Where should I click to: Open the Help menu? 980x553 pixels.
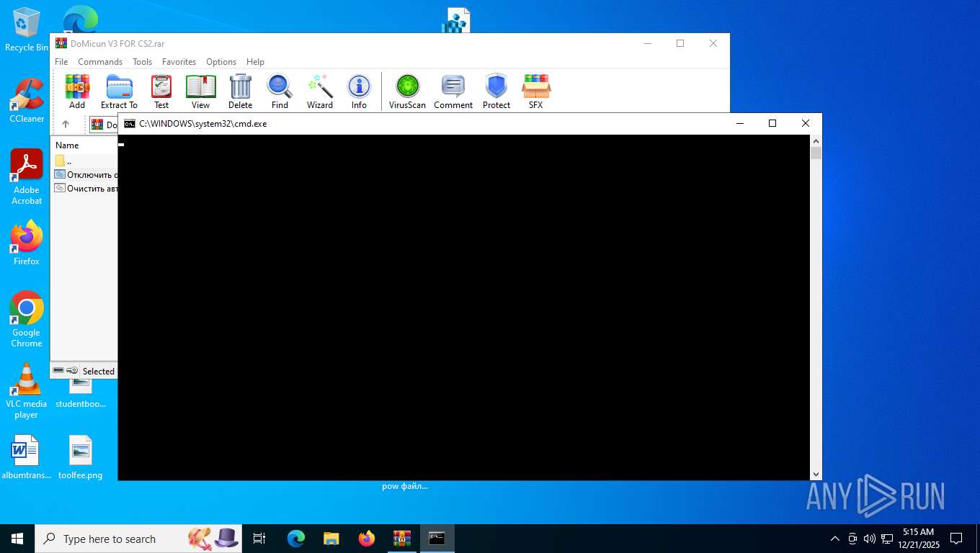[255, 62]
